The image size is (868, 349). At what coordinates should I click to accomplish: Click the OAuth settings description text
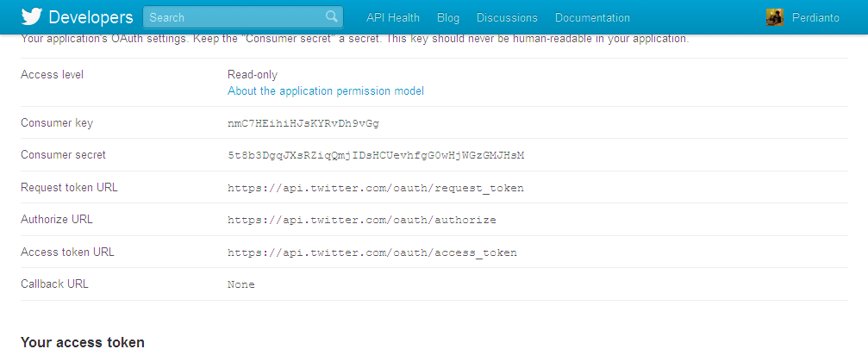pos(355,40)
